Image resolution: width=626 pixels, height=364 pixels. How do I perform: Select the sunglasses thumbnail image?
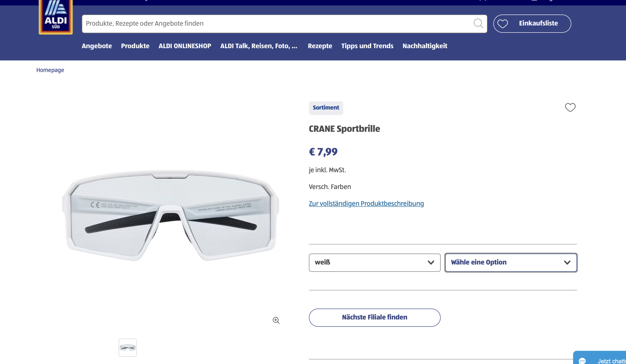pos(128,347)
